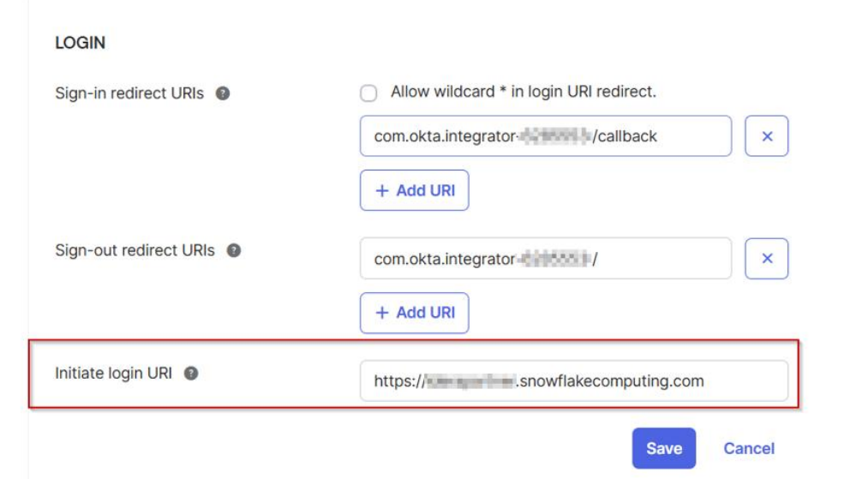
Task: Enable Allow wildcard in login URI redirect
Action: pos(368,93)
